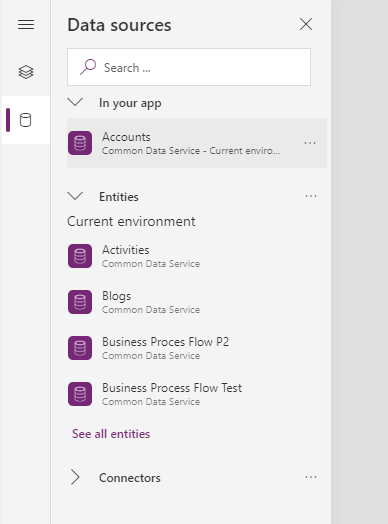Expand the Connectors section chevron
This screenshot has height=524, width=388.
(75, 477)
